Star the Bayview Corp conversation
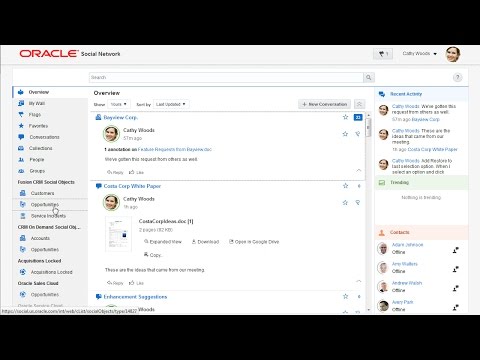 pos(345,117)
